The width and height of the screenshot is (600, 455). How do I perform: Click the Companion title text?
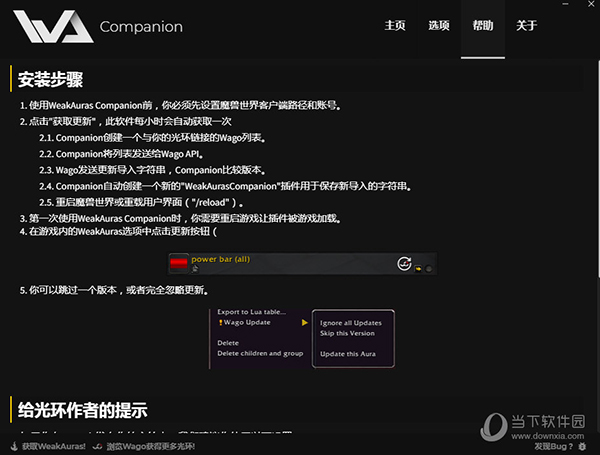click(141, 27)
